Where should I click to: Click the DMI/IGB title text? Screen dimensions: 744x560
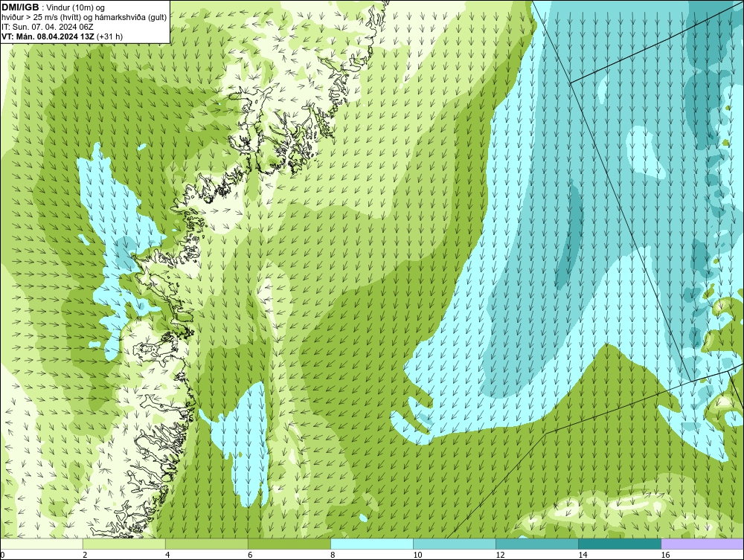pos(20,7)
